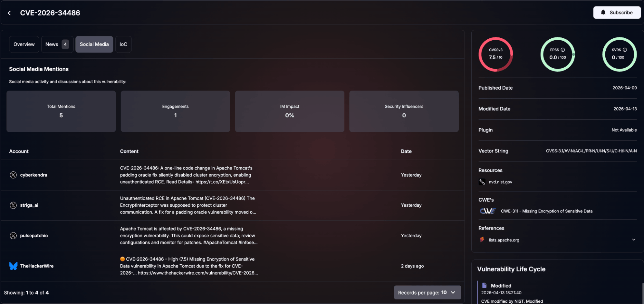The image size is (644, 304).
Task: Click the CVE-2026-34486 page title
Action: [50, 13]
